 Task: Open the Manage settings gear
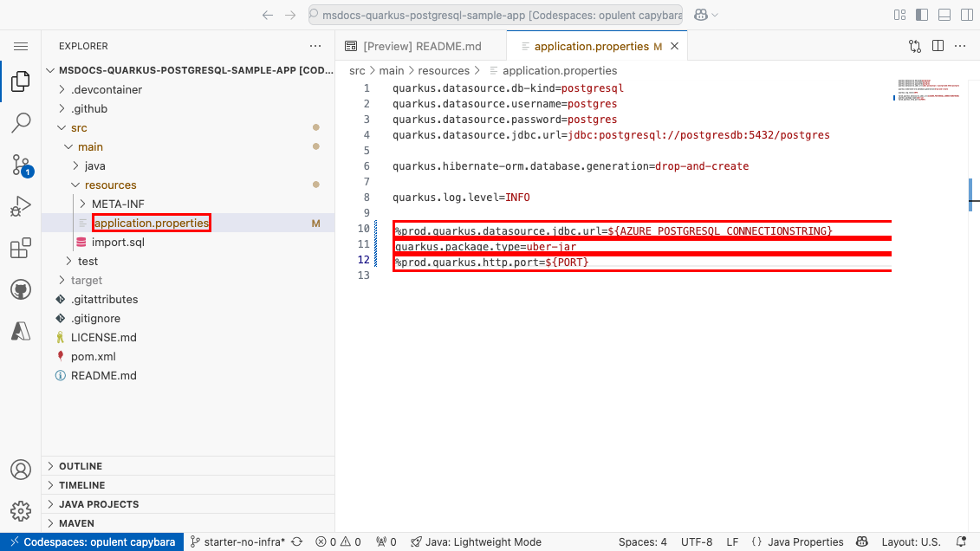[21, 511]
